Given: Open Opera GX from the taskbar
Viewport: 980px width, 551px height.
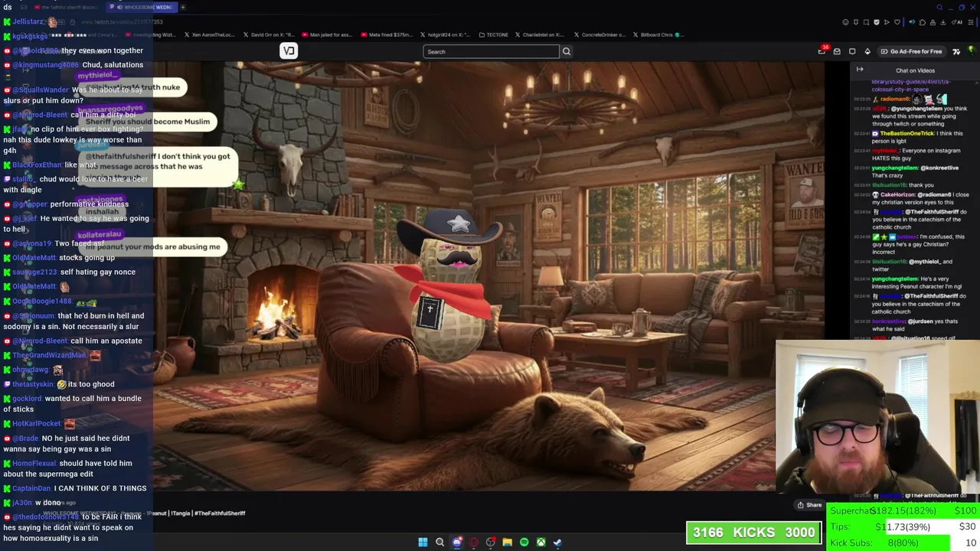Looking at the screenshot, I should coord(474,542).
